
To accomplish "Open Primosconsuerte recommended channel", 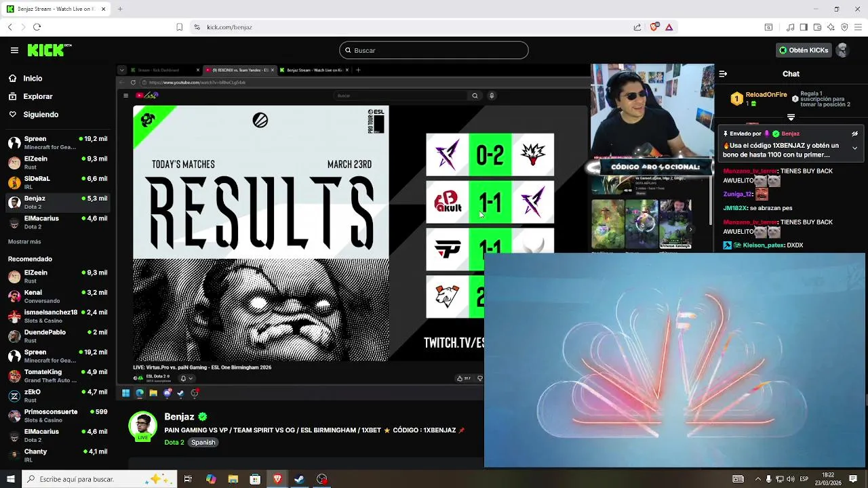I will [x=58, y=415].
